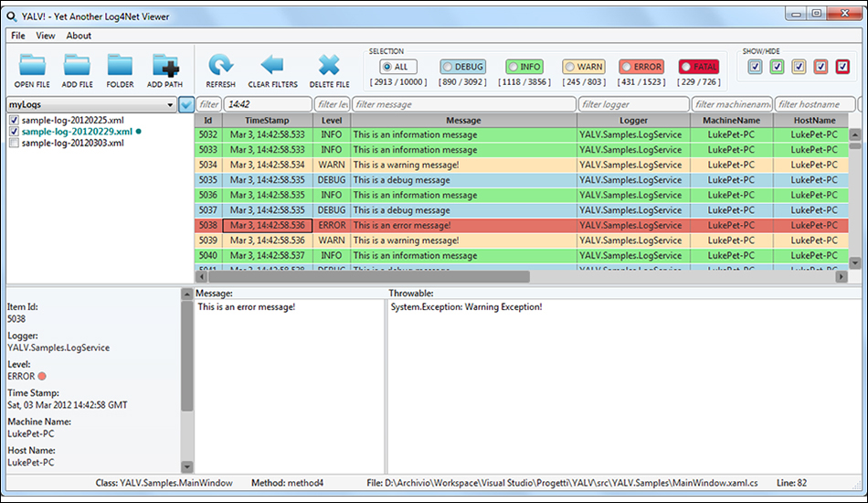Screen dimensions: 868x503
Task: Select the DEBUG level radio button
Action: [x=448, y=67]
